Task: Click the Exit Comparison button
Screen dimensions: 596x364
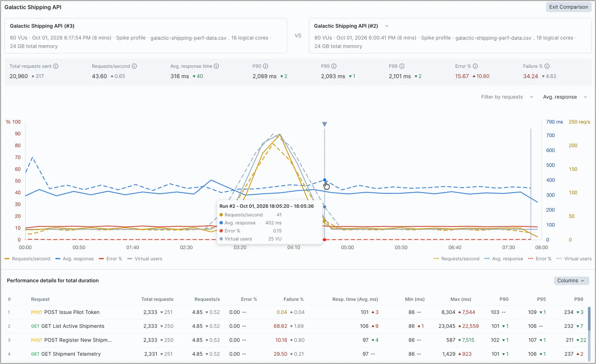Action: pos(568,7)
